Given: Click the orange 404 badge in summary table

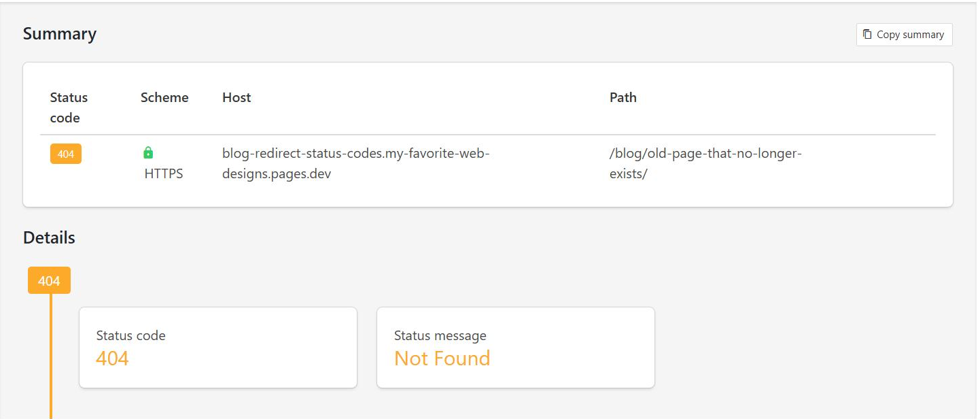Looking at the screenshot, I should tap(66, 154).
